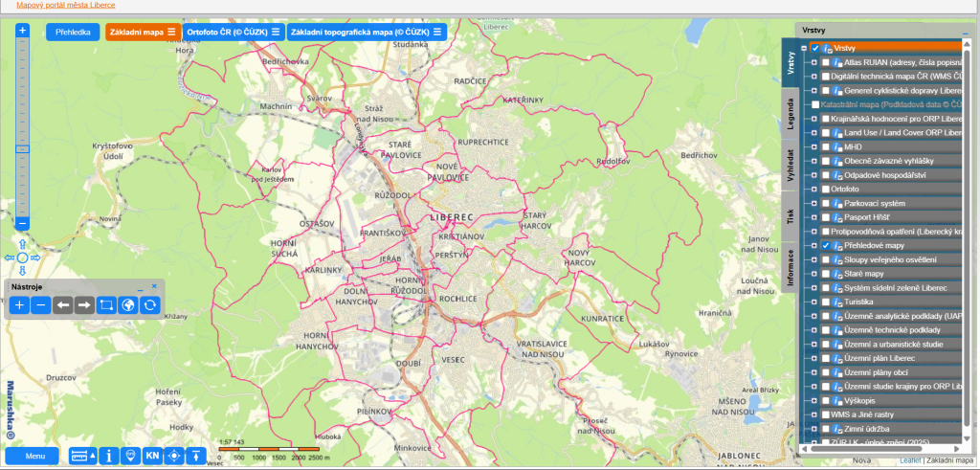Switch to the Legenda side tab
The image size is (980, 470).
(790, 117)
